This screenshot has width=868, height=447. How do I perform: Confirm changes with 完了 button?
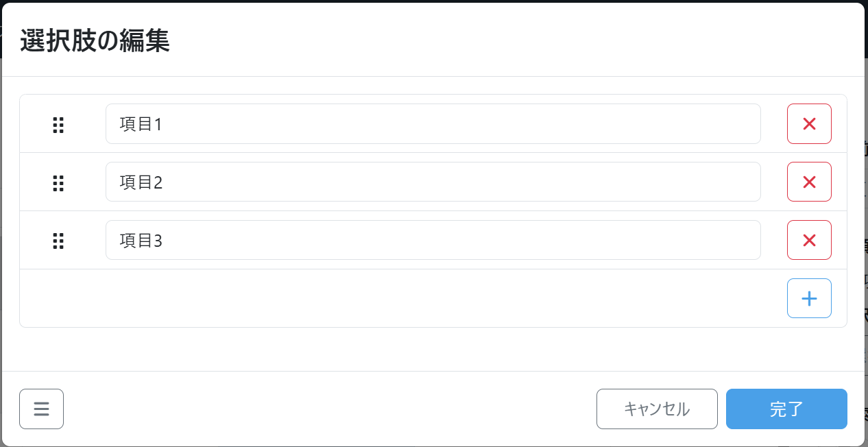click(x=786, y=409)
